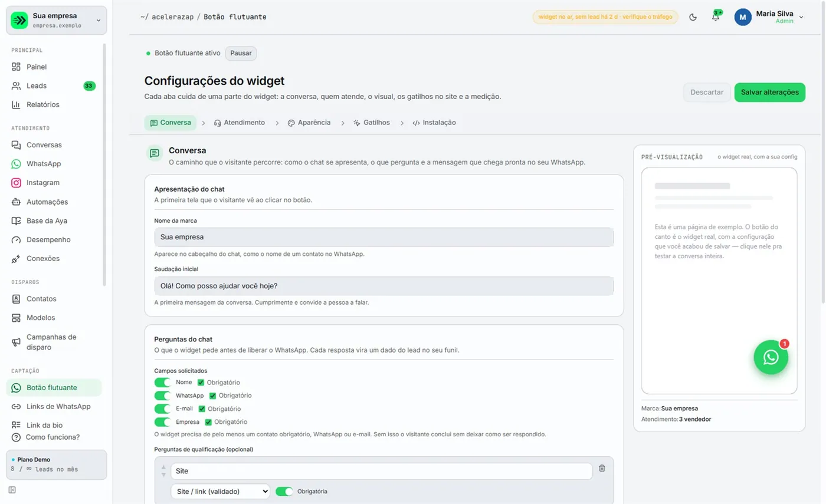Turn off the WhatsApp field switch

162,396
